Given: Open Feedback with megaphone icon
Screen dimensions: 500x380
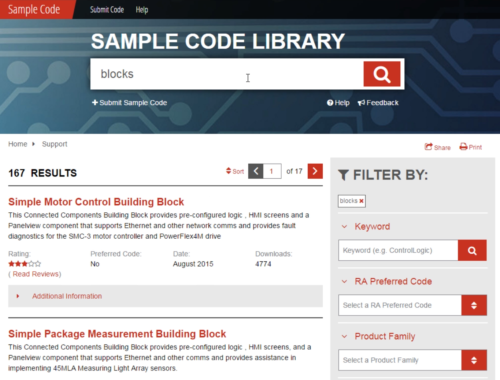Looking at the screenshot, I should [378, 103].
